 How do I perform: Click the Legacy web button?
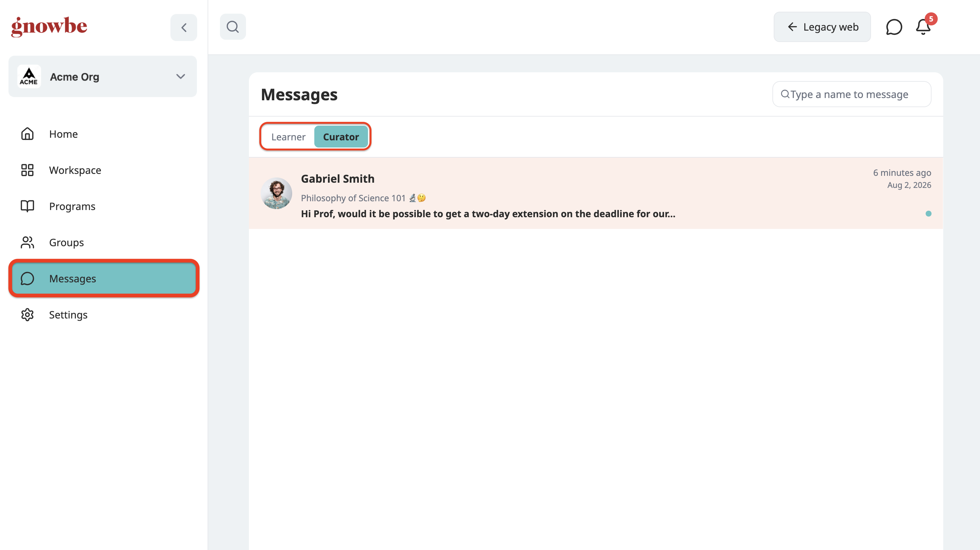coord(822,27)
